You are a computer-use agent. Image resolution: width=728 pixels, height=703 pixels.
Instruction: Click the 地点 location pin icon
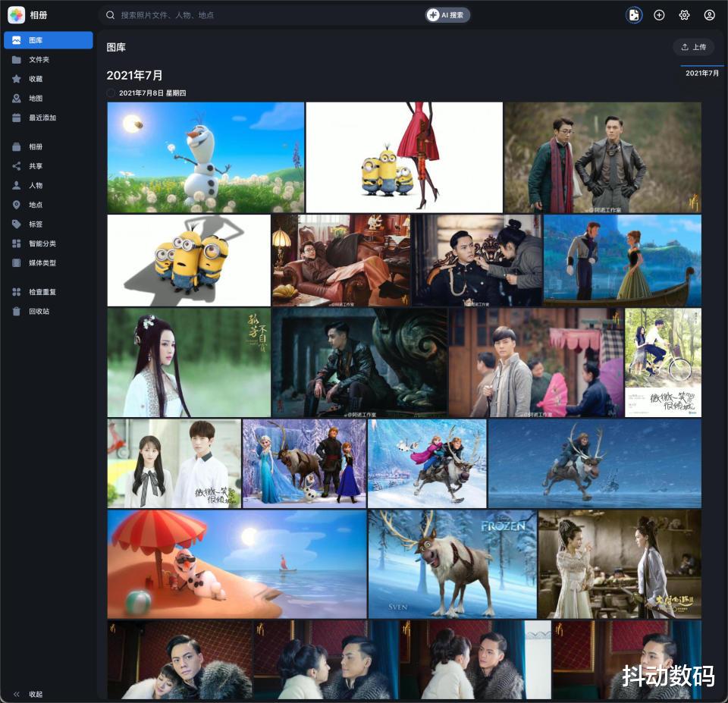(x=16, y=205)
